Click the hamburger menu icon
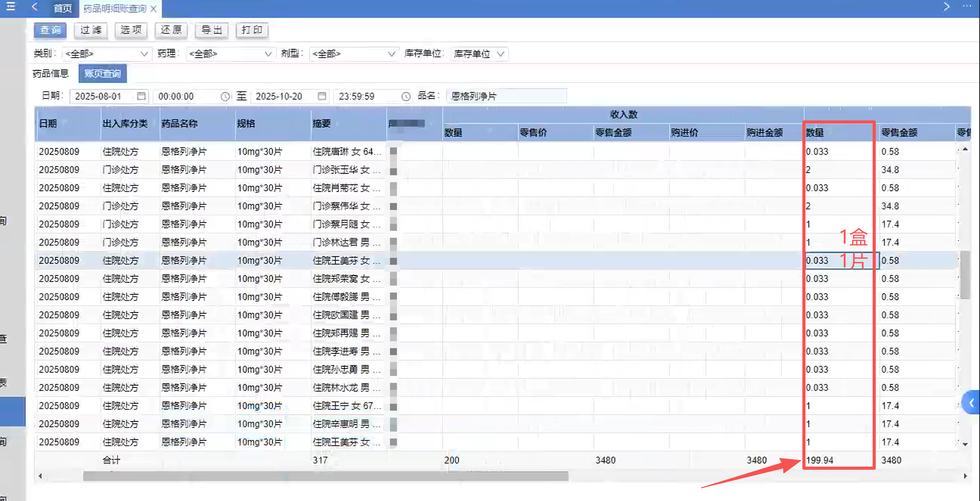 pyautogui.click(x=11, y=7)
